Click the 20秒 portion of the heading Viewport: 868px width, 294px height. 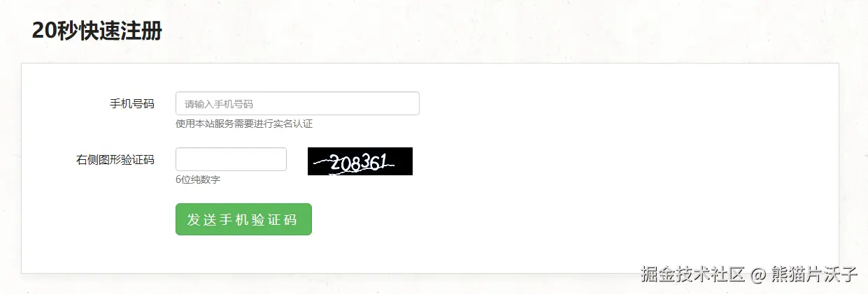[53, 31]
